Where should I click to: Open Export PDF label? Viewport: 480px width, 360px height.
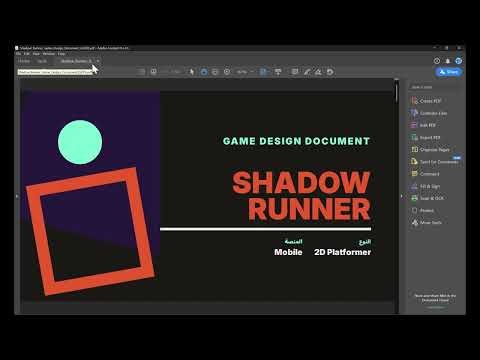[430, 138]
